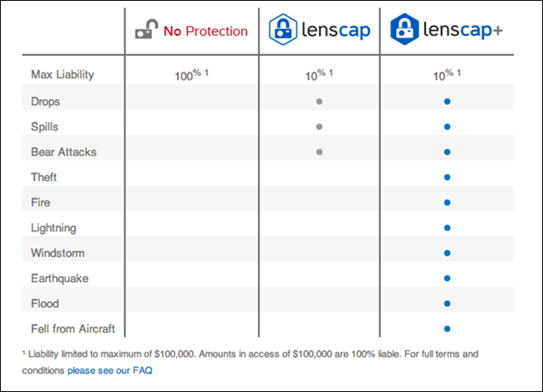Click the open padlock No Protection icon
Image resolution: width=543 pixels, height=392 pixels.
(146, 32)
